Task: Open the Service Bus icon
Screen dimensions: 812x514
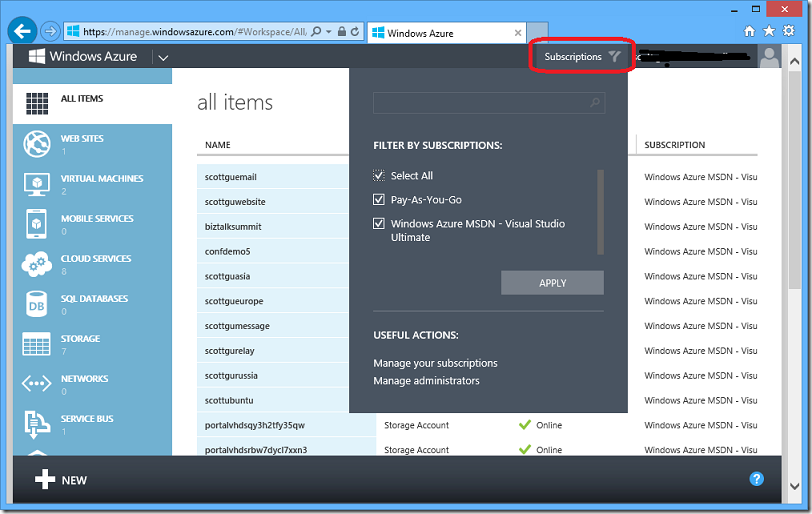Action: [x=37, y=424]
